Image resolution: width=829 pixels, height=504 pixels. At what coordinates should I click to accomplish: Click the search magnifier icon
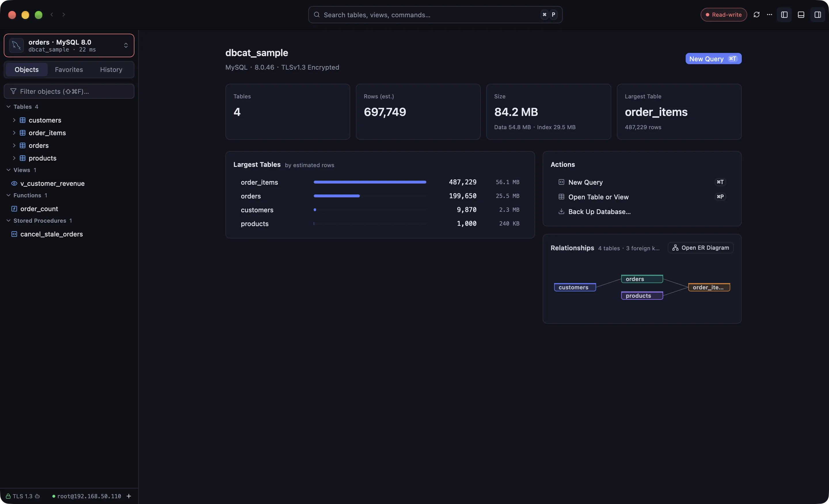(x=317, y=14)
